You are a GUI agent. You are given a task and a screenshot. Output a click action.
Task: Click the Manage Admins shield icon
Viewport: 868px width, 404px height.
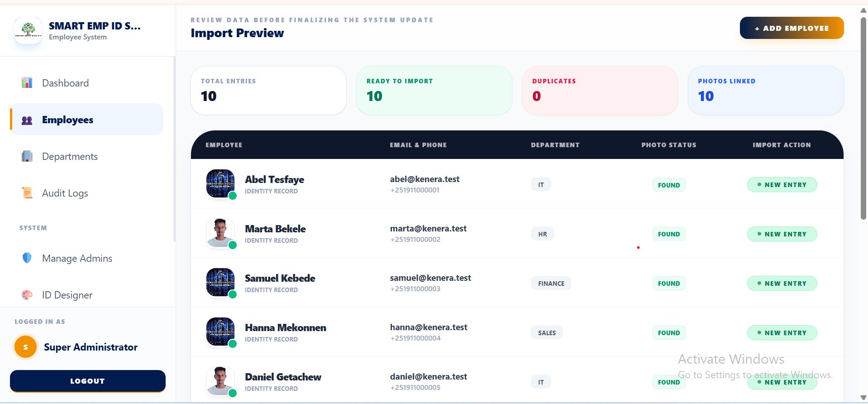[x=27, y=258]
